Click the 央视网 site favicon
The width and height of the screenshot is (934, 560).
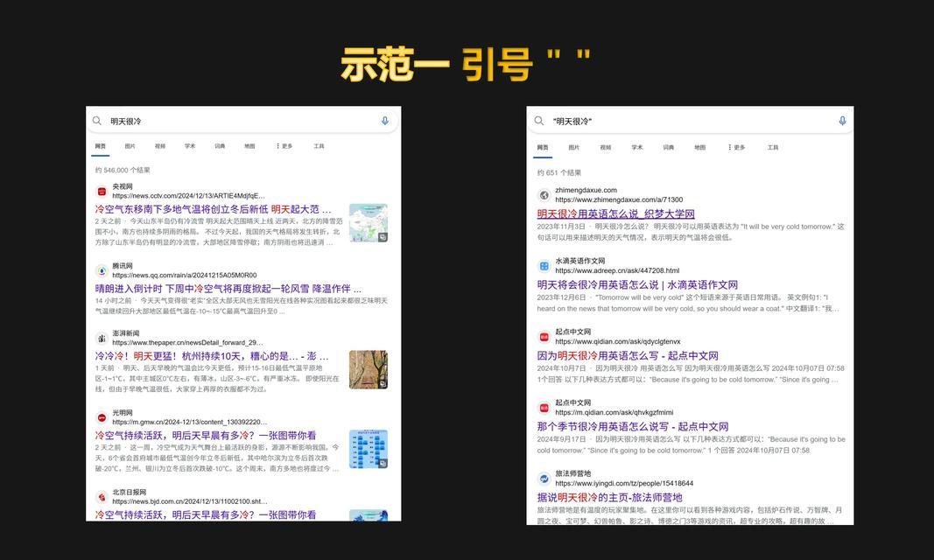[102, 191]
